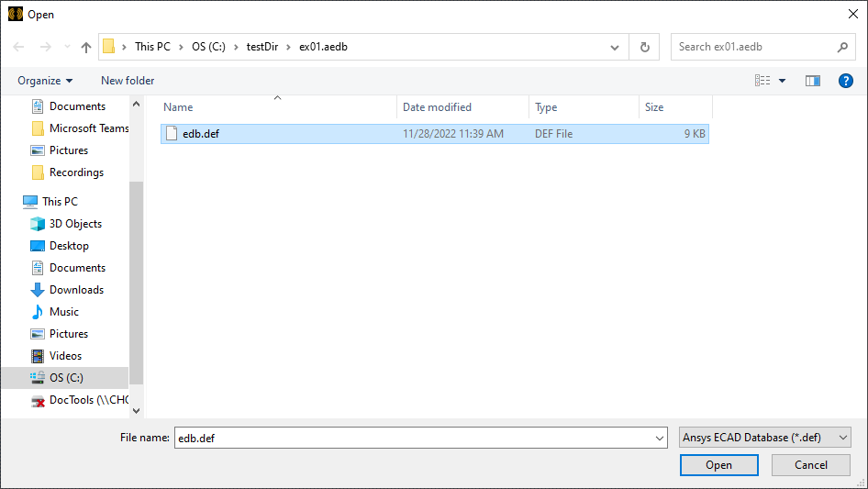Click the navigation pane scrollbar thumb
The width and height of the screenshot is (868, 489).
[136, 283]
